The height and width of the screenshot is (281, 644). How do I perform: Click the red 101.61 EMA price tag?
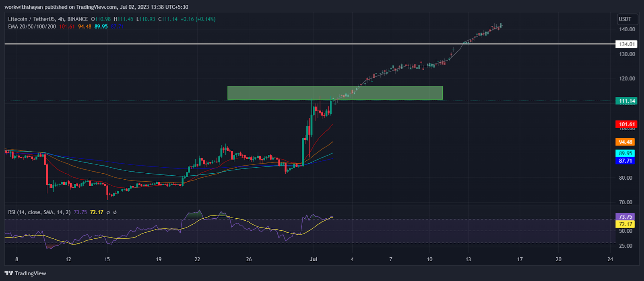tap(626, 125)
